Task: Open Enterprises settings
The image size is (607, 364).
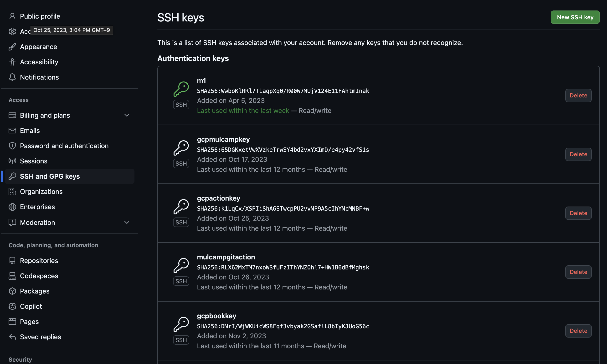Action: click(69, 207)
